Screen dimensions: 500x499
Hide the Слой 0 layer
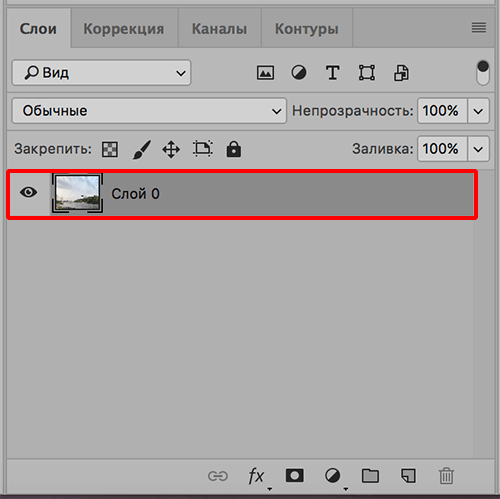click(28, 192)
